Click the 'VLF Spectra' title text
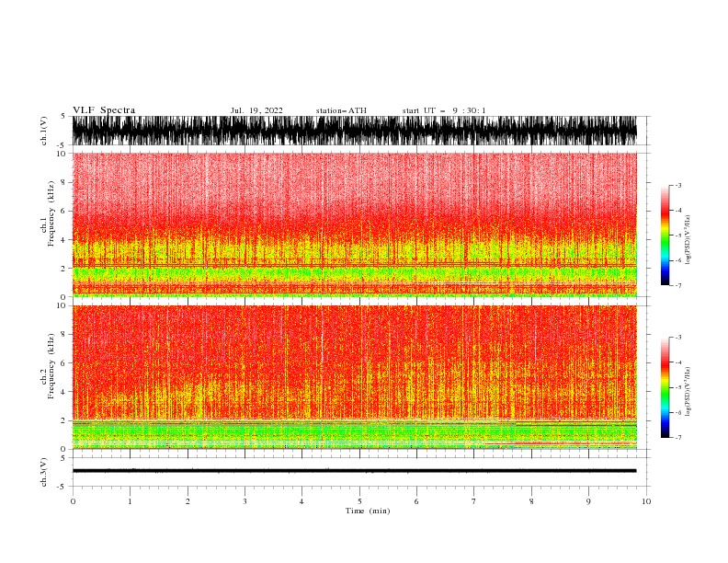This screenshot has width=728, height=563. [x=104, y=110]
